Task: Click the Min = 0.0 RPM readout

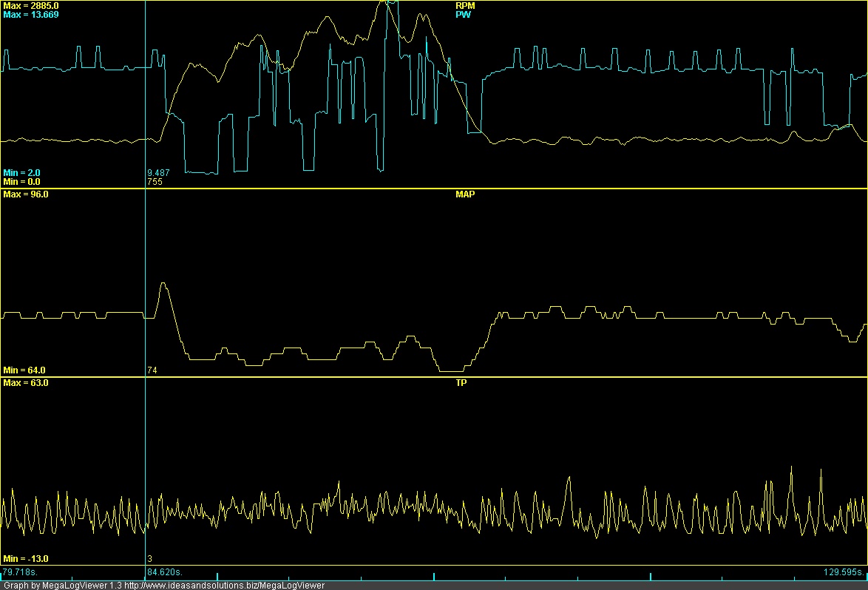Action: (21, 181)
